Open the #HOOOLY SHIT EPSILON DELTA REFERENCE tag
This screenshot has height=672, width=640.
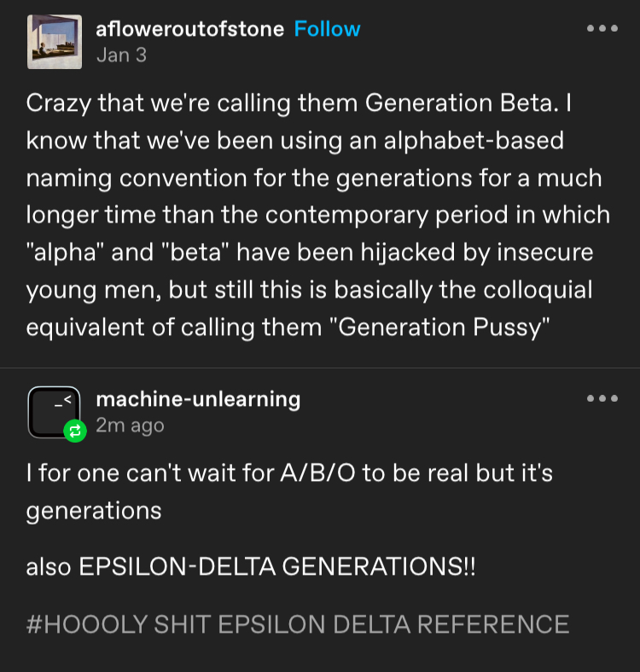click(298, 624)
